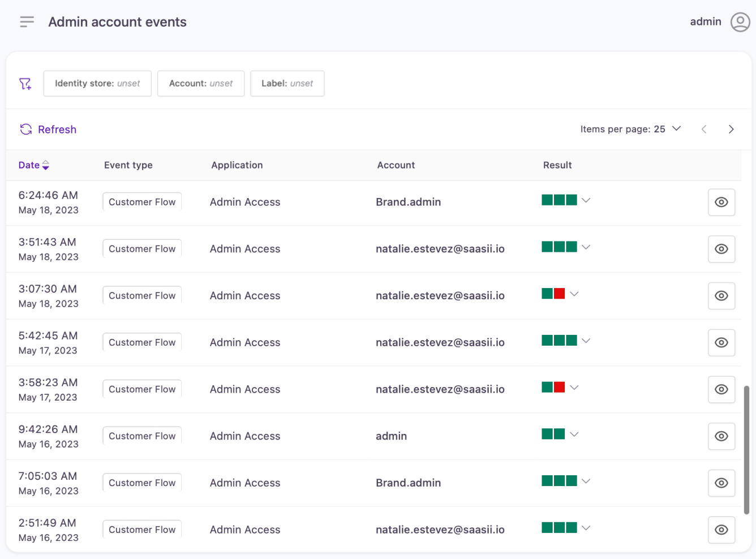Viewport: 756px width, 559px height.
Task: Click the Result column header
Action: pos(557,165)
